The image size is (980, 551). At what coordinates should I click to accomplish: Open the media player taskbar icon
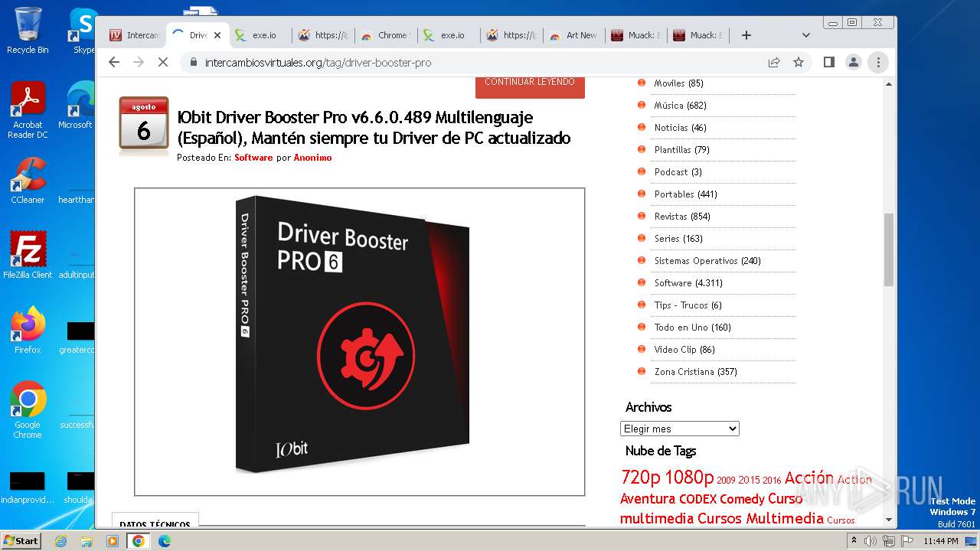point(113,541)
